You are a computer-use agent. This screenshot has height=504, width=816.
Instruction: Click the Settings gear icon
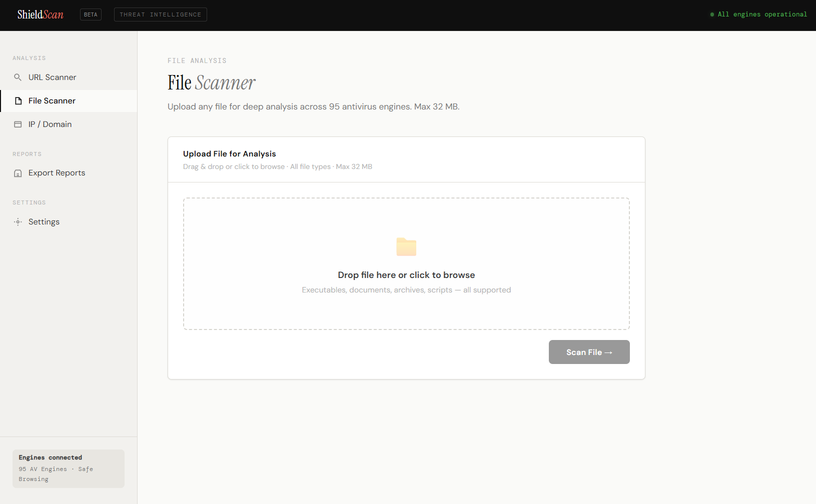[x=18, y=222]
